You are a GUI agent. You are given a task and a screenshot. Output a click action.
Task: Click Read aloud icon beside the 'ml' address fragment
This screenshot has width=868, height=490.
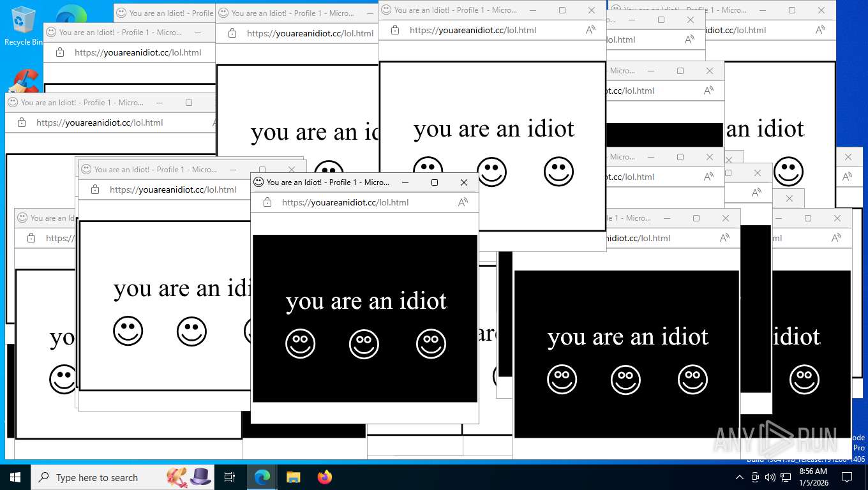click(836, 238)
